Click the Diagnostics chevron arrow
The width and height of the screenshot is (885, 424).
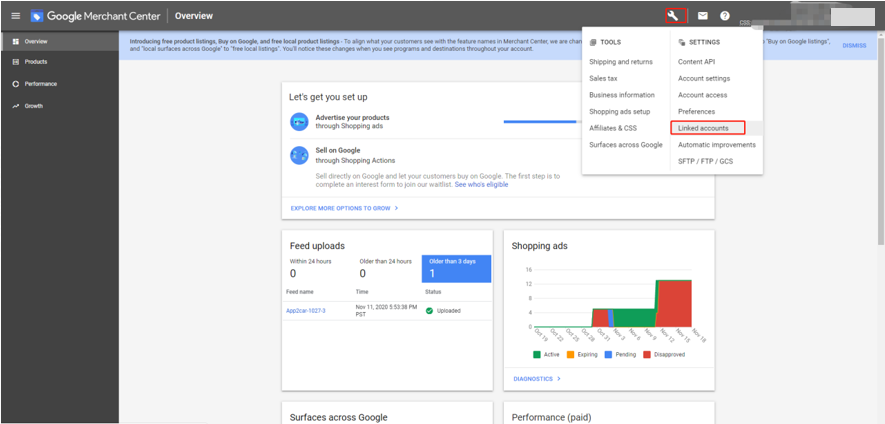(559, 379)
